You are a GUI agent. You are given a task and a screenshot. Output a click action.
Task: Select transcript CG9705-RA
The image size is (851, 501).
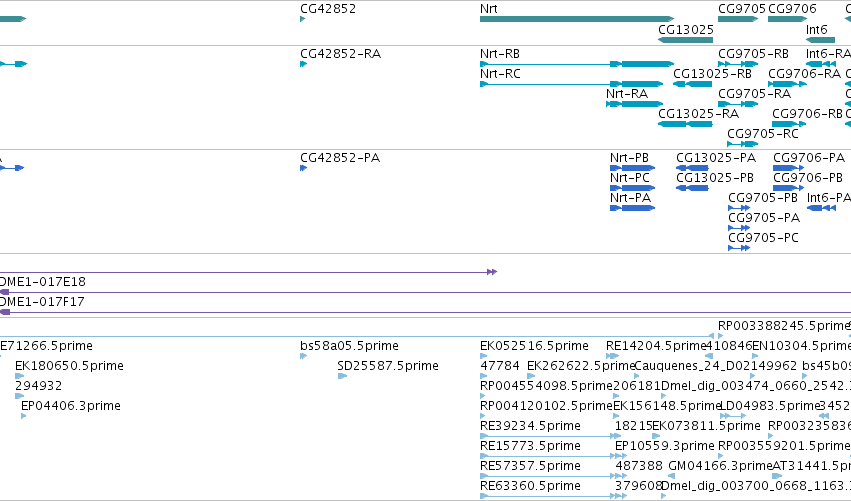pos(754,94)
